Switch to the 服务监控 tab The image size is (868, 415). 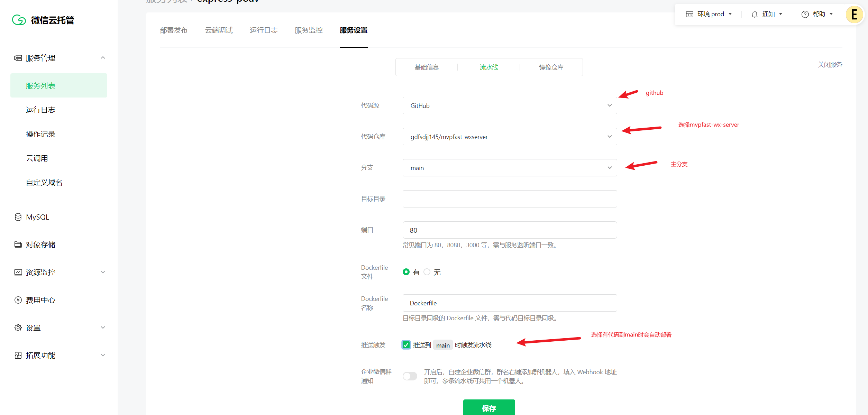click(x=308, y=30)
